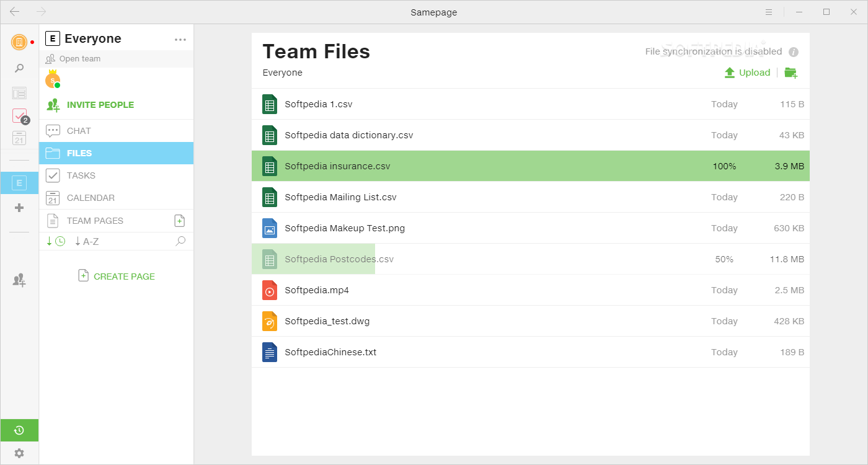Sort pages A-Z
Screen dimensions: 868x465
tap(87, 241)
